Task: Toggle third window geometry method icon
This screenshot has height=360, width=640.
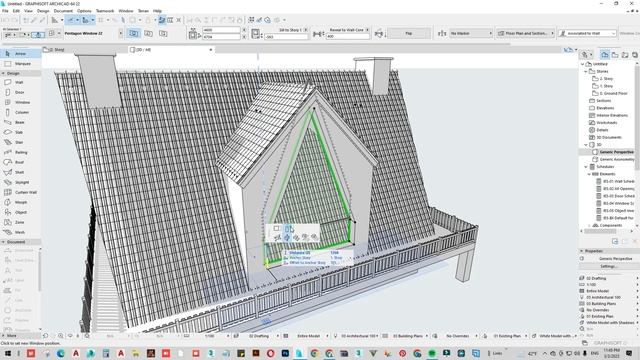Action: tap(163, 33)
